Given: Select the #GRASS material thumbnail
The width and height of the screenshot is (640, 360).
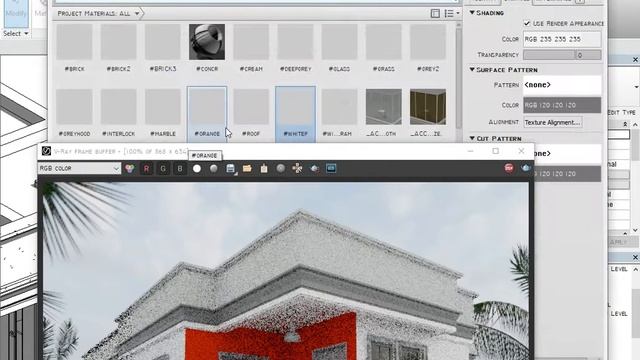Looking at the screenshot, I should (384, 42).
